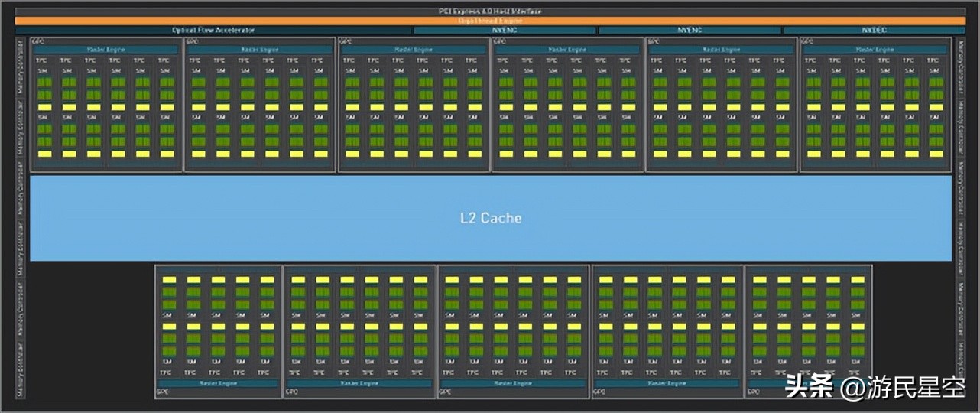Image resolution: width=980 pixels, height=413 pixels.
Task: Select the second NVENC block
Action: 689,30
